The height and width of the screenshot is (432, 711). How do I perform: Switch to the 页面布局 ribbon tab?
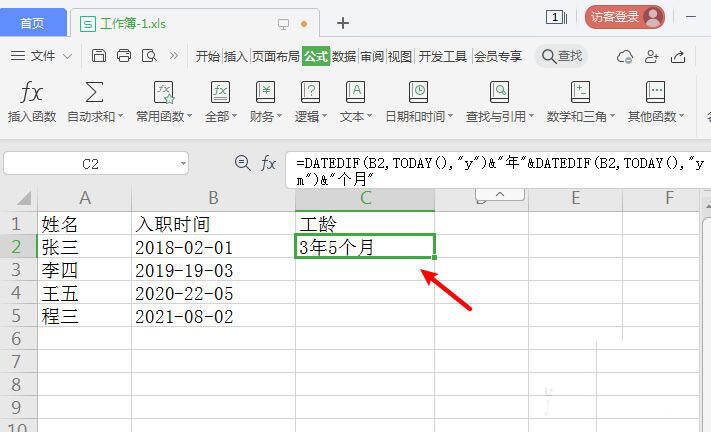coord(276,57)
